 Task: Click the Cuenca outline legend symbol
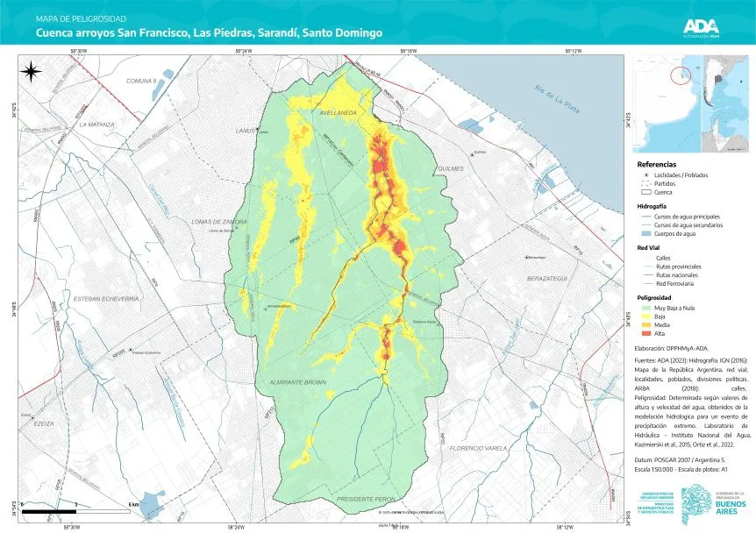pos(646,192)
